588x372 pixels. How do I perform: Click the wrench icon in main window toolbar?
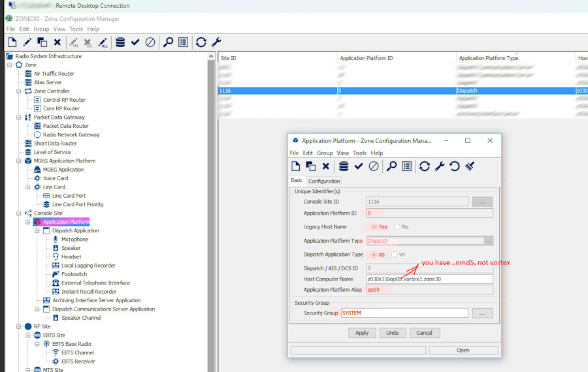216,42
